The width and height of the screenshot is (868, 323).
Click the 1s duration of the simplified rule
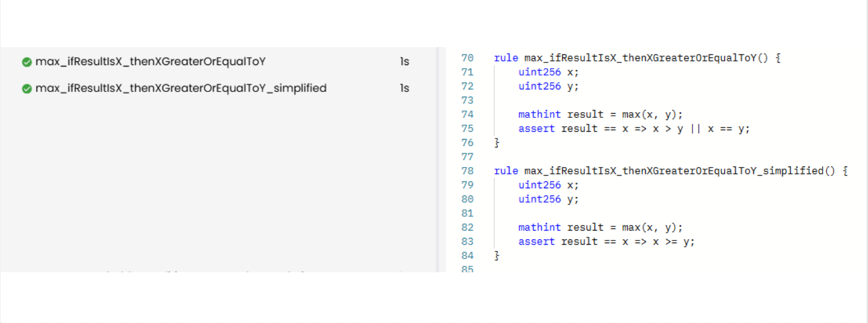tap(404, 88)
